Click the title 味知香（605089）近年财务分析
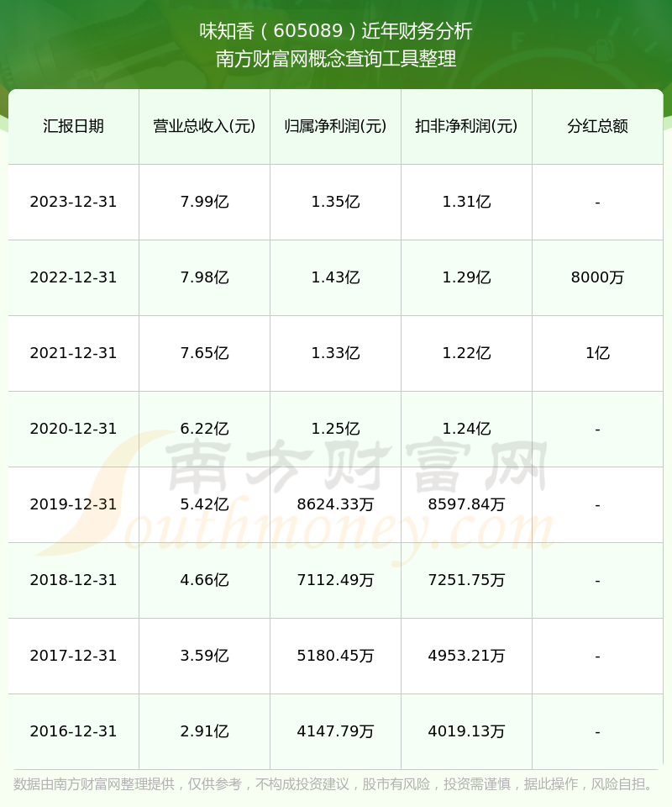 336,31
